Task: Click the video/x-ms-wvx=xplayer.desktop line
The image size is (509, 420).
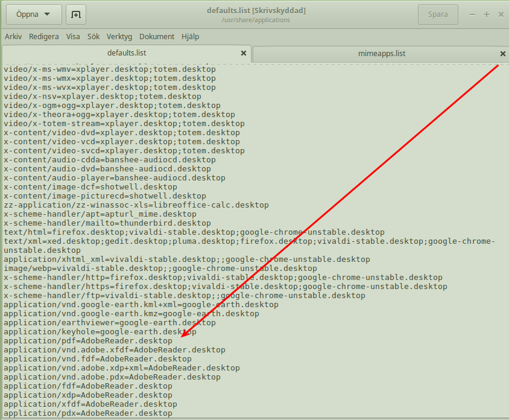Action: click(x=110, y=87)
